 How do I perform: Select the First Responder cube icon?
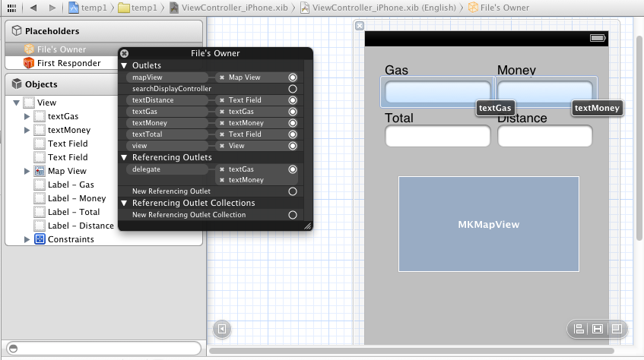point(30,63)
